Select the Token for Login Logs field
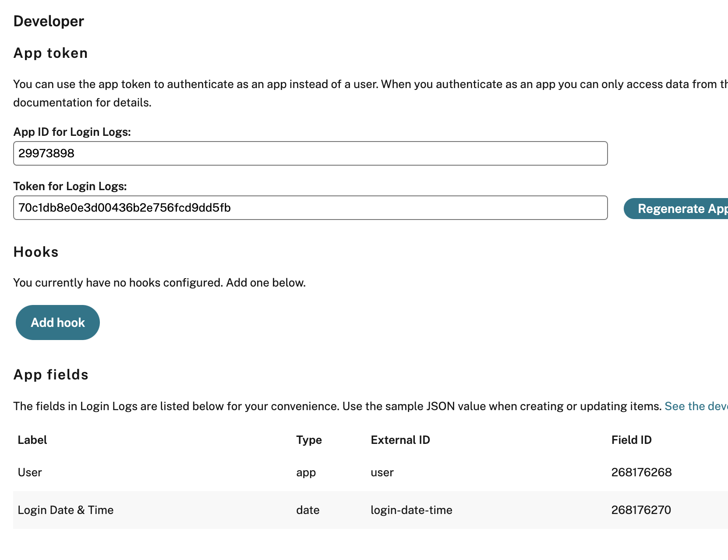Screen dimensions: 728x560 point(310,208)
